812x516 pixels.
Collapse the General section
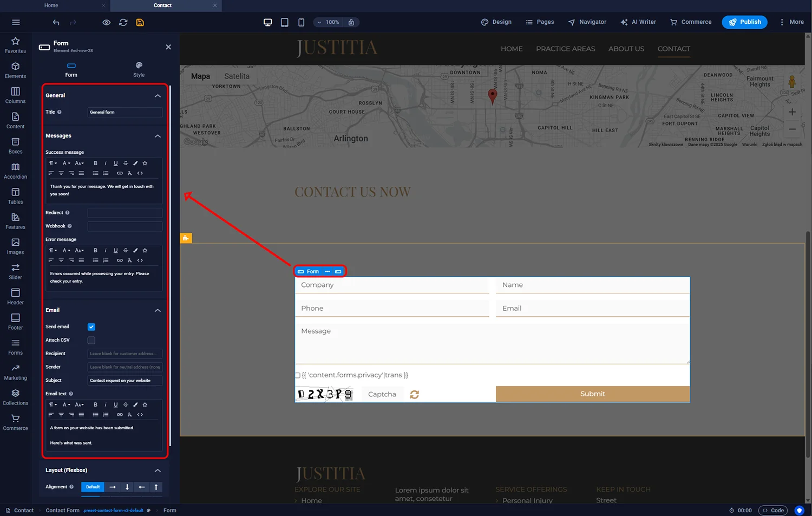coord(158,96)
